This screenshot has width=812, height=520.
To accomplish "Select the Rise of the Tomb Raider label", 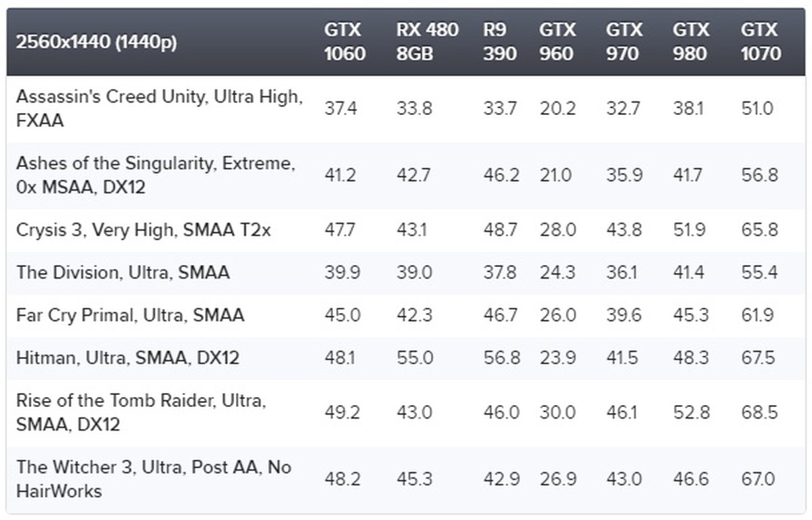I will (141, 412).
